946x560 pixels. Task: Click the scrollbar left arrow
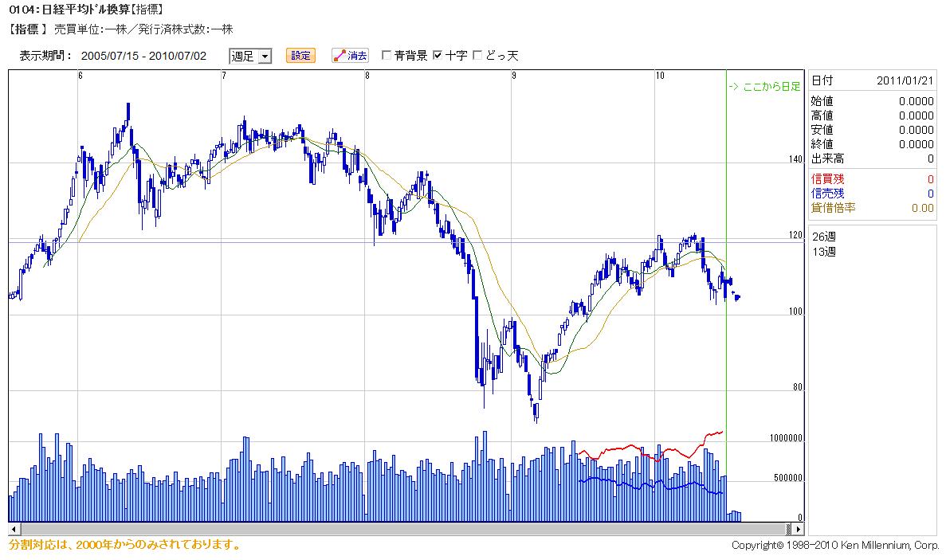tap(14, 529)
